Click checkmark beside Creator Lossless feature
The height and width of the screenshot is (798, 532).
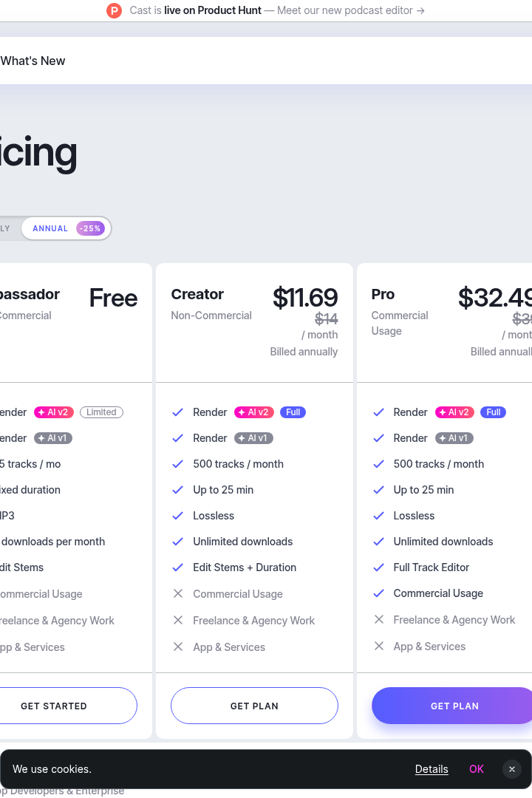point(177,516)
